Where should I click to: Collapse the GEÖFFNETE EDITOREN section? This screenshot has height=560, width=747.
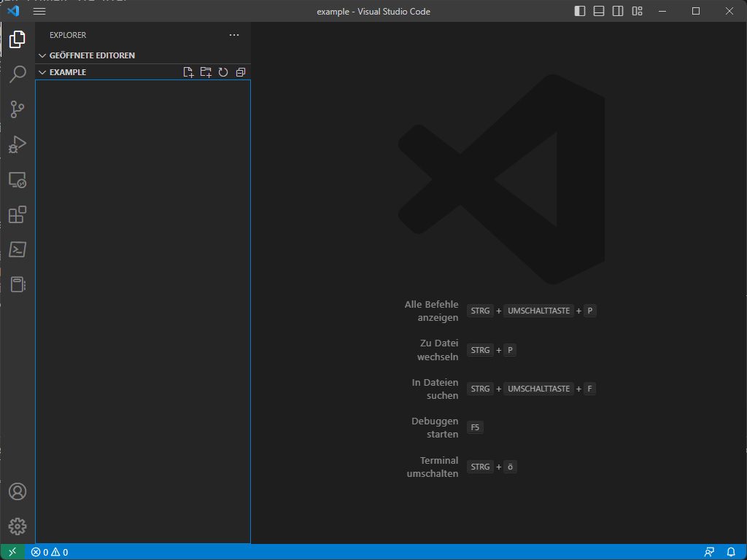[42, 55]
